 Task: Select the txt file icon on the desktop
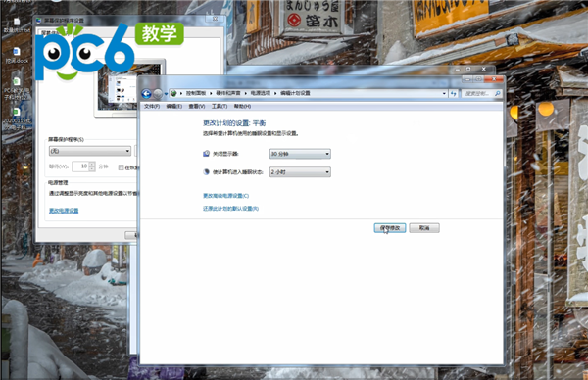17,25
